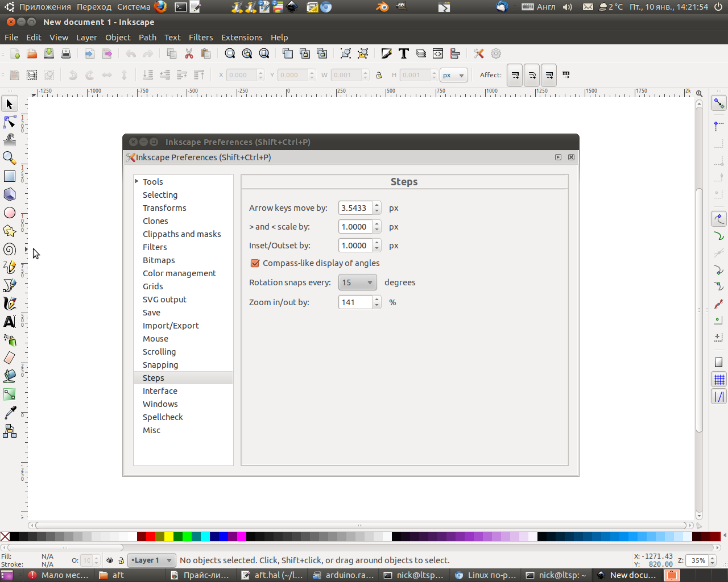Toggle the current layer lock
Image resolution: width=728 pixels, height=582 pixels.
[x=121, y=560]
